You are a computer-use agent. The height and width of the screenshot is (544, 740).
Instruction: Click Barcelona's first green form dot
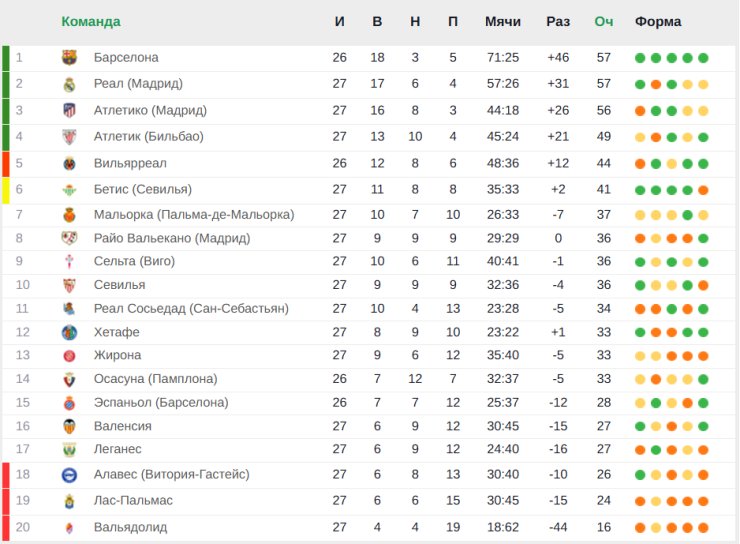(640, 58)
